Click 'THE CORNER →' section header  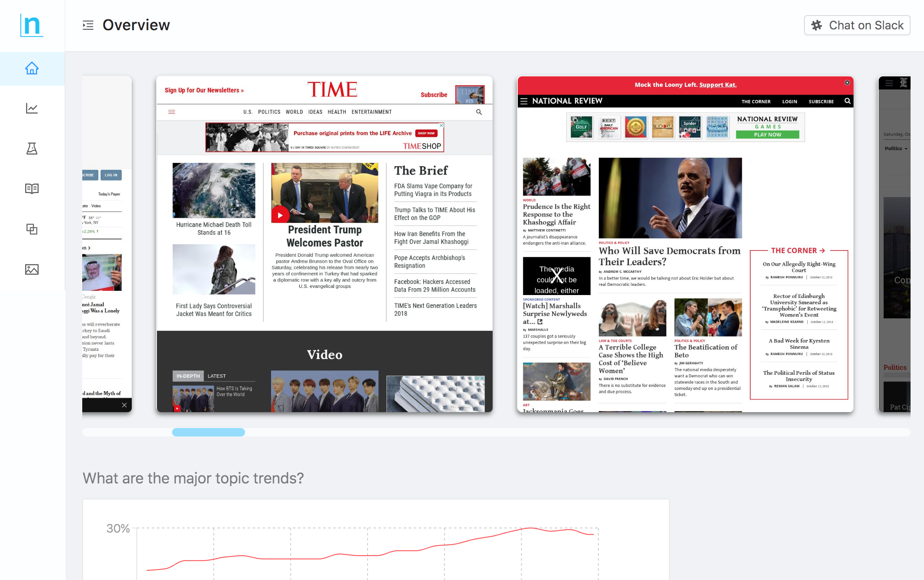(798, 251)
